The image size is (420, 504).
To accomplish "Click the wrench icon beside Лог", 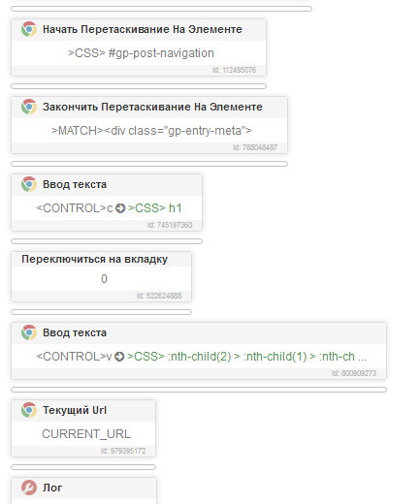I will [29, 488].
